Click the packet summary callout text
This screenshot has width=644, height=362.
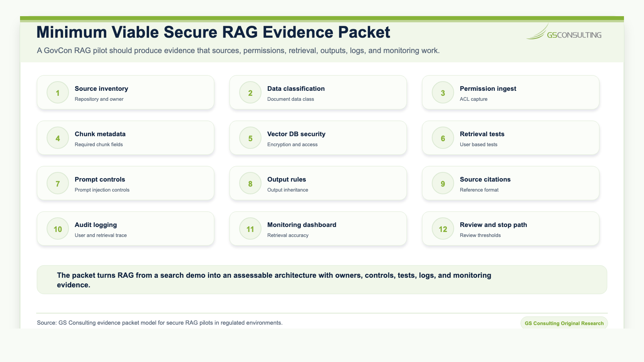[274, 280]
